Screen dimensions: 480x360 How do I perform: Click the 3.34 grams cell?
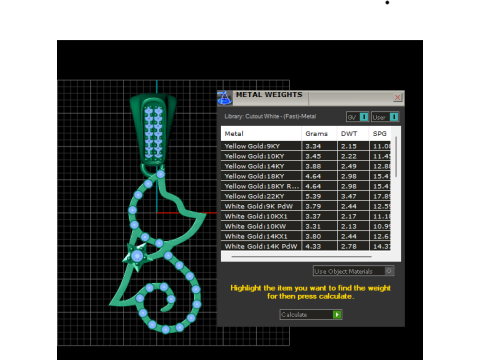point(319,146)
